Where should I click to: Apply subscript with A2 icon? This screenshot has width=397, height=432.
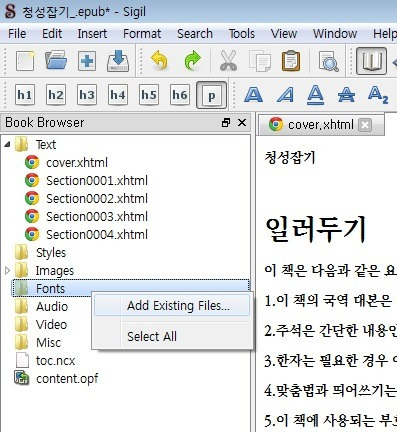coord(378,95)
